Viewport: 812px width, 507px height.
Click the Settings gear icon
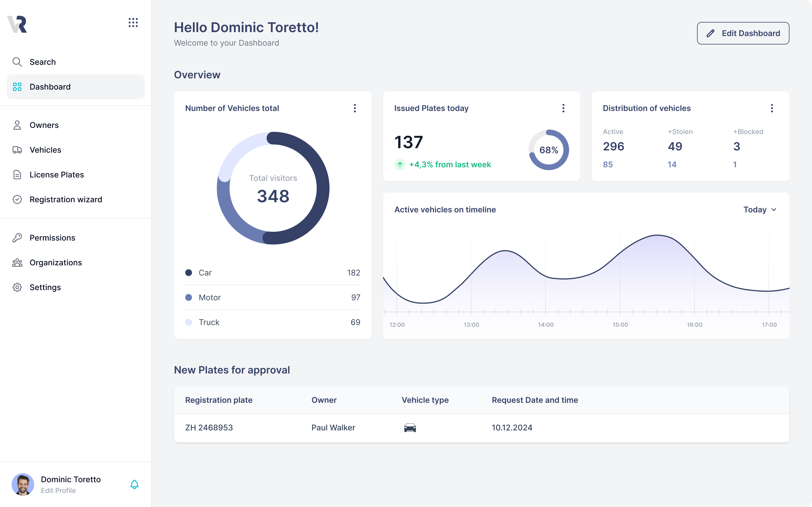point(17,287)
